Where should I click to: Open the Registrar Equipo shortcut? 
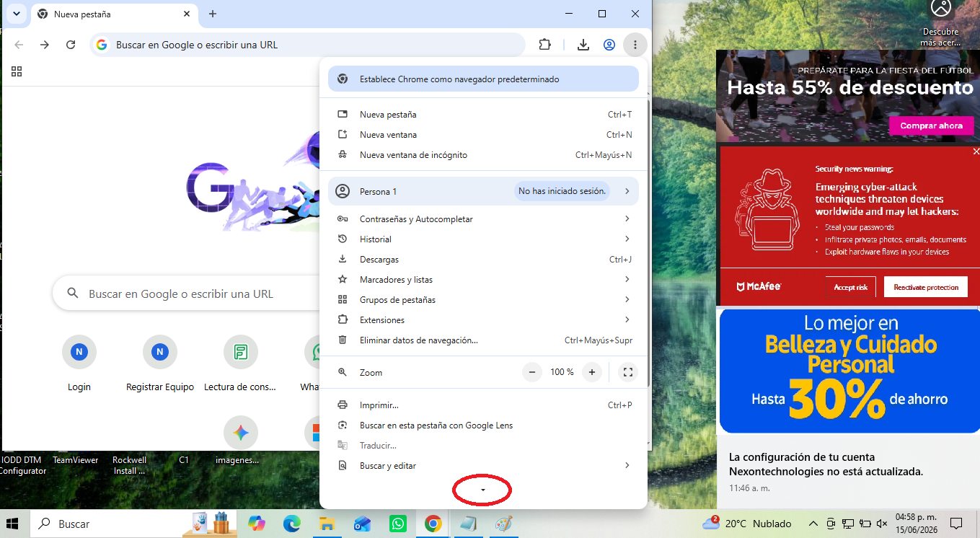(x=160, y=364)
